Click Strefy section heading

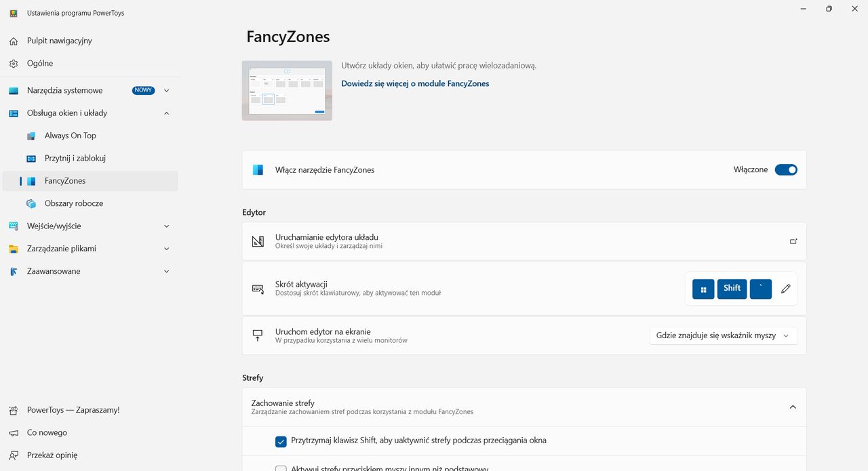(x=253, y=378)
